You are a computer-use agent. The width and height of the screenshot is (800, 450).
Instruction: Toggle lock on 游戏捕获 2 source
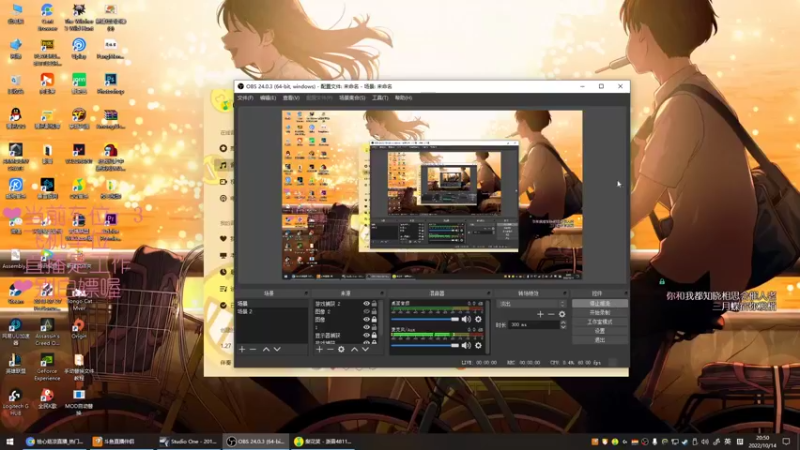coord(374,304)
